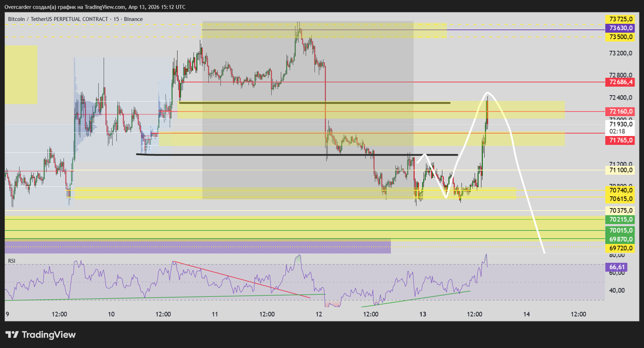
Task: Click the RSI scale value 40,00
Action: (x=617, y=290)
